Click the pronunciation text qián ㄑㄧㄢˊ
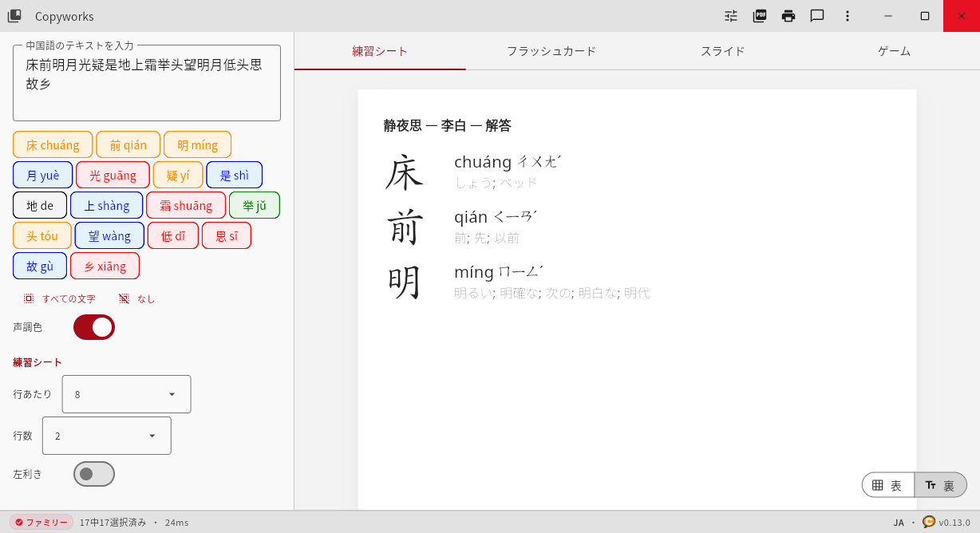The width and height of the screenshot is (980, 533). tap(496, 217)
